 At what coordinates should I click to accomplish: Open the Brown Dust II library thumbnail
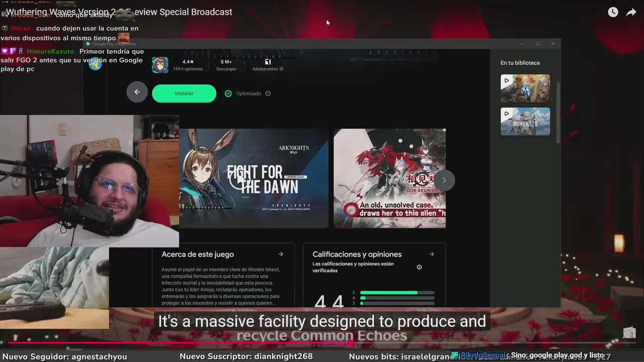(x=525, y=122)
